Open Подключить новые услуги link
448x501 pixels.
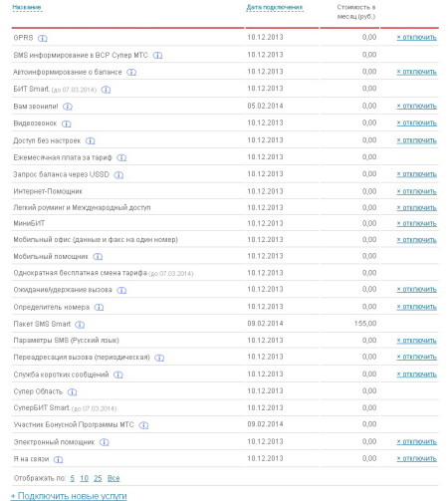[69, 496]
